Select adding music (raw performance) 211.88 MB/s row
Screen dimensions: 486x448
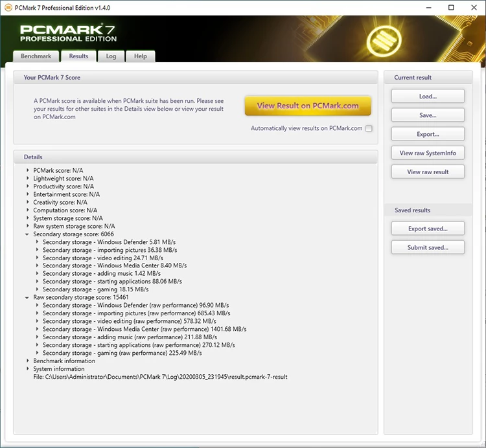[x=130, y=337]
